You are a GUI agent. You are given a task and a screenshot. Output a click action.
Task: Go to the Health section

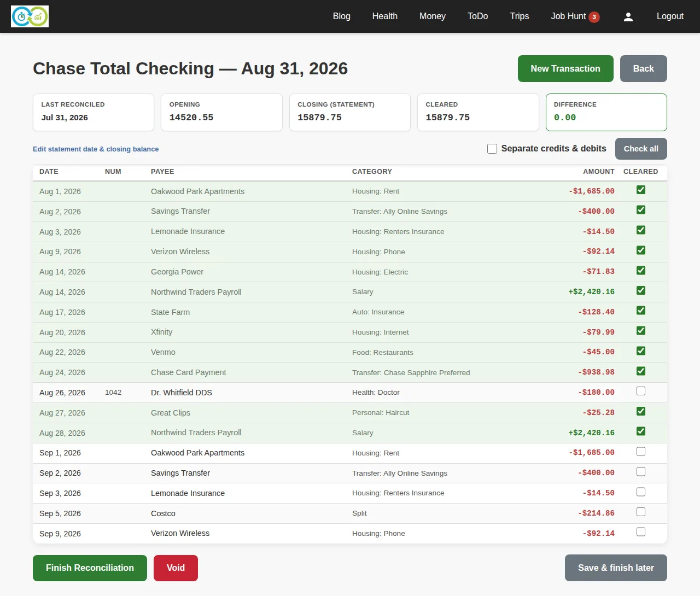(x=385, y=16)
